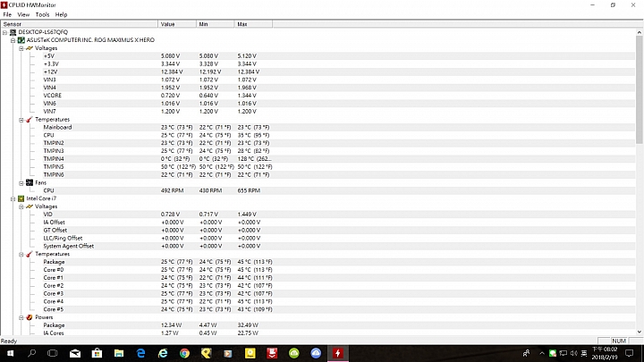
Task: Collapse the mainboard Temperatures node
Action: tap(21, 120)
